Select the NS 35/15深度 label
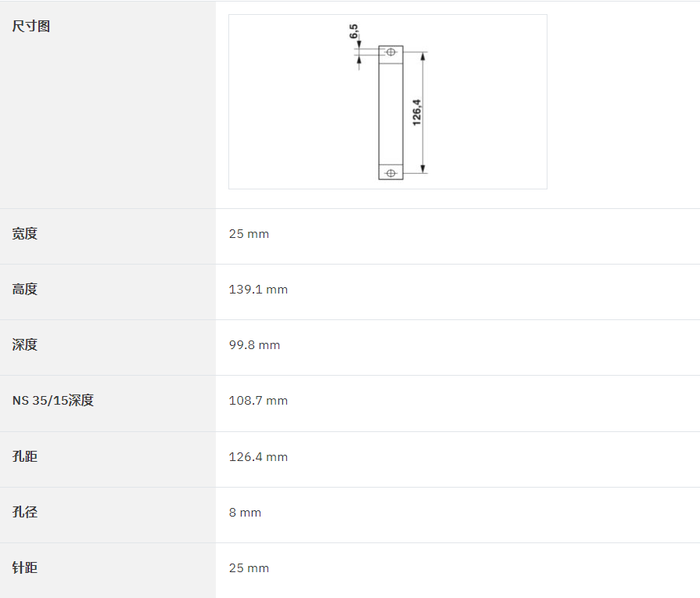This screenshot has height=598, width=700. [52, 400]
